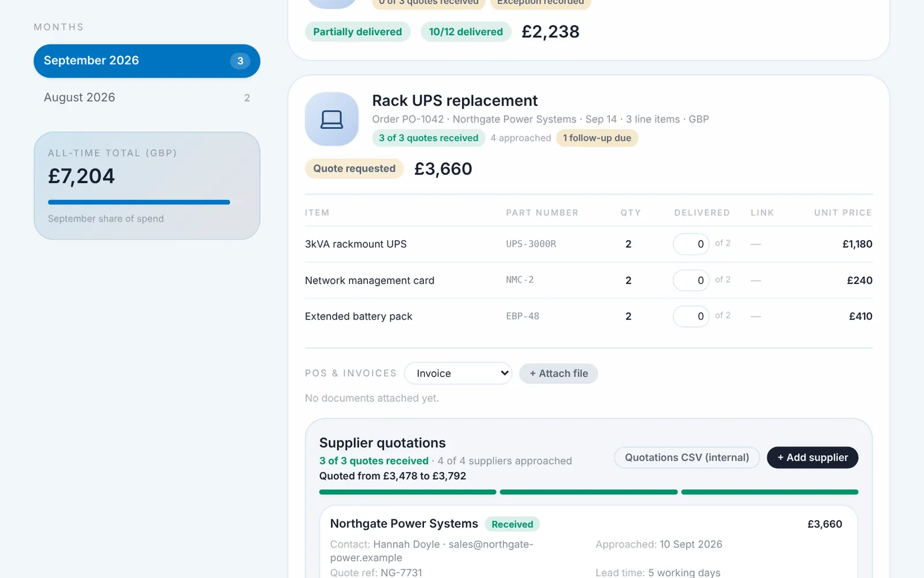Click the 10/12 delivered badge
The width and height of the screenshot is (924, 578).
(x=465, y=32)
